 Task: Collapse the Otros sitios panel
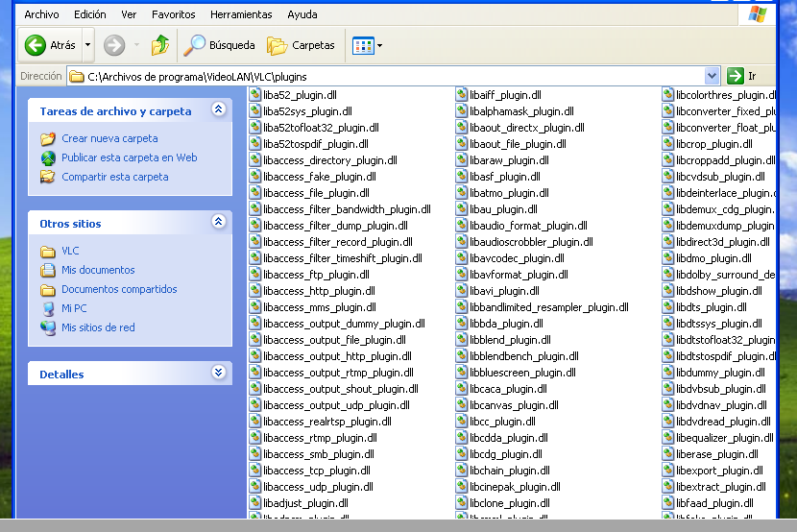pos(218,223)
